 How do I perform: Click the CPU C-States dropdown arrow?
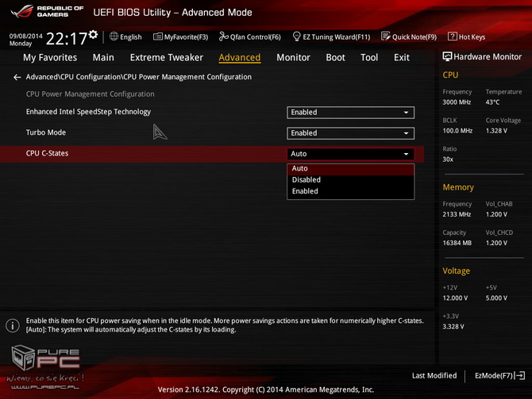coord(406,154)
